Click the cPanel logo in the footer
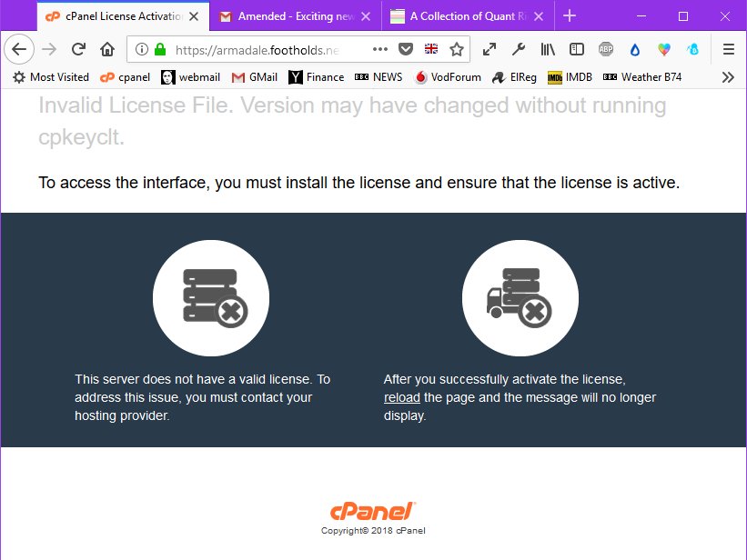The width and height of the screenshot is (747, 560). tap(373, 512)
